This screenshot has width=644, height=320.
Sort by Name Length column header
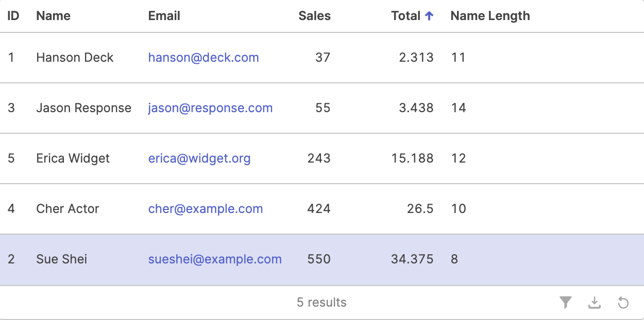[490, 16]
